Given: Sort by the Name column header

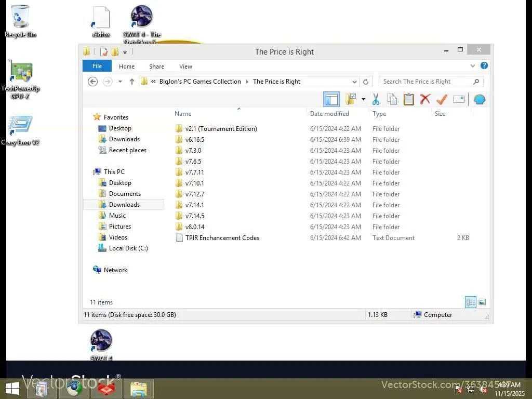Looking at the screenshot, I should [183, 114].
